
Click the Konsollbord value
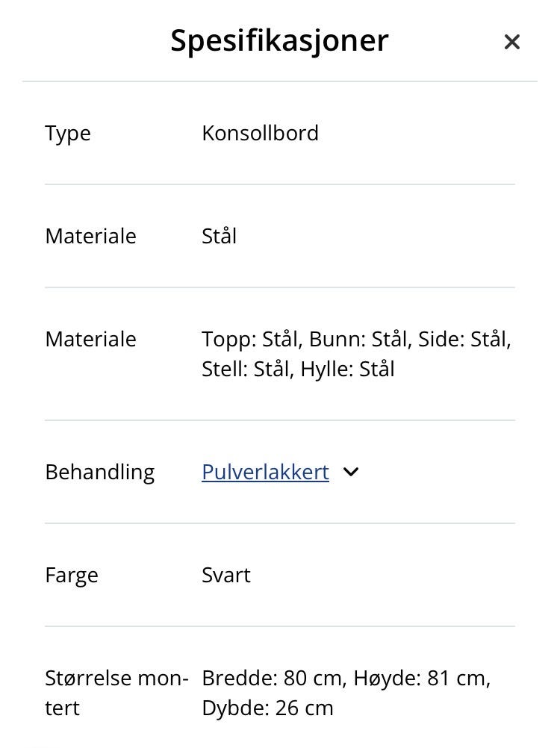coord(260,133)
